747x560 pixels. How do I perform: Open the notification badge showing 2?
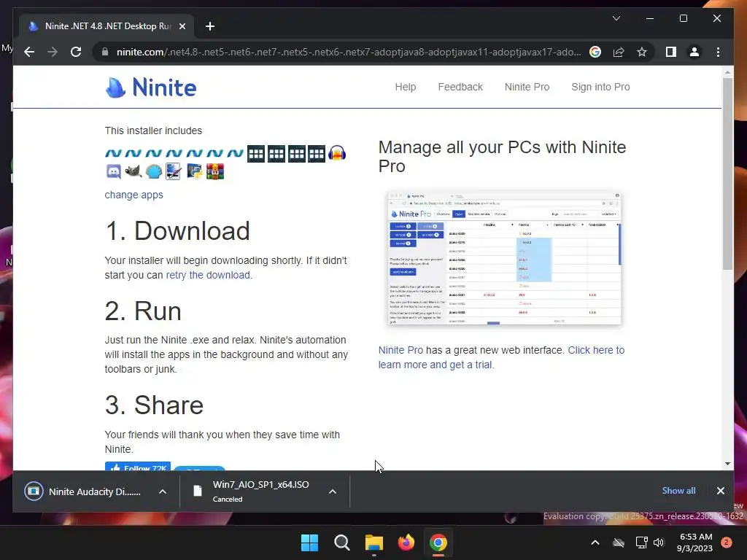[727, 542]
